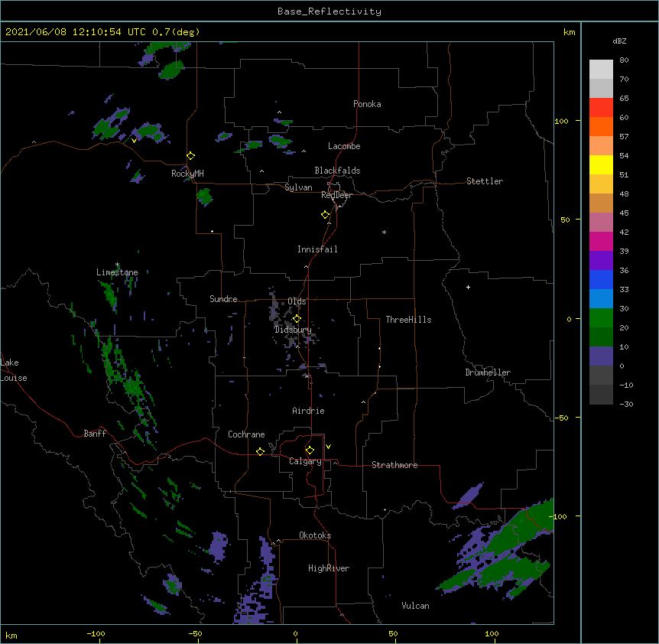
Task: Select the Didsbury label
Action: [293, 330]
